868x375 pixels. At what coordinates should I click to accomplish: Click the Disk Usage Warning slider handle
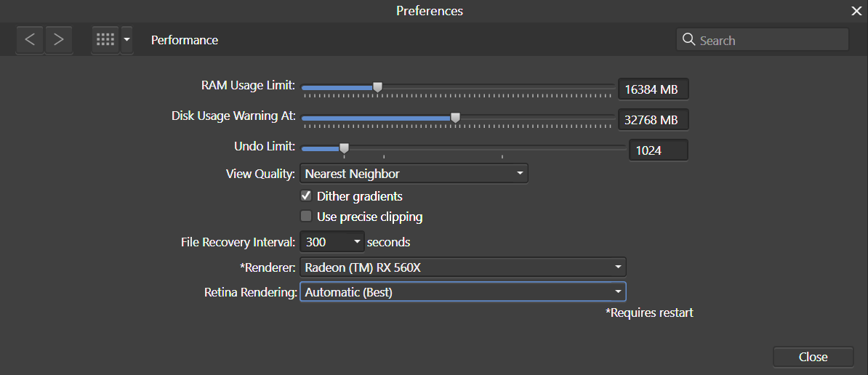pyautogui.click(x=455, y=117)
